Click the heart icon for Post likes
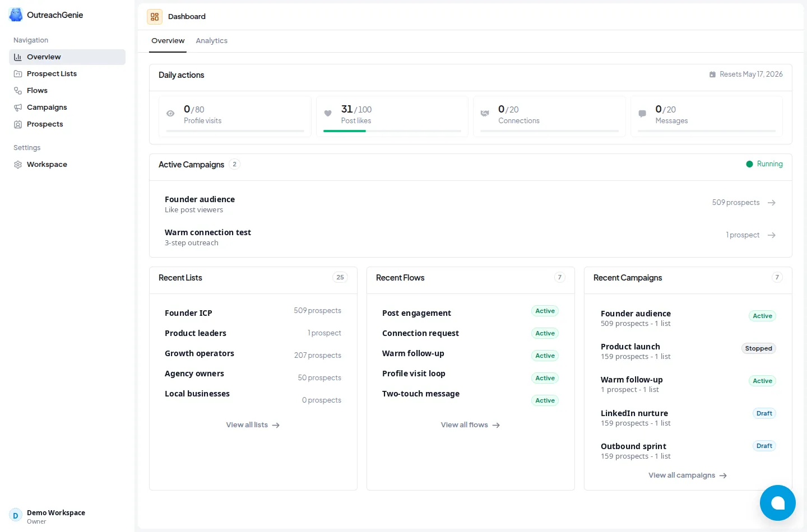Screen dimensions: 807x532 click(x=328, y=114)
